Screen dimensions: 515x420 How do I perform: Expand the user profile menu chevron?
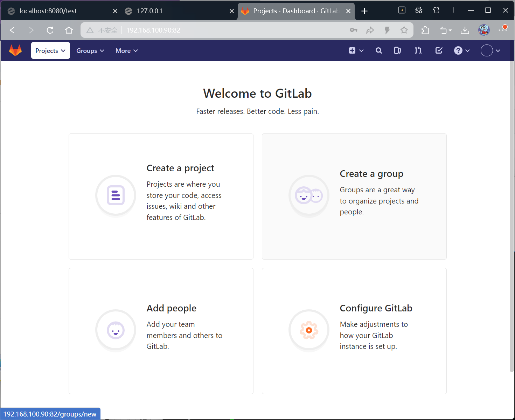pyautogui.click(x=498, y=51)
